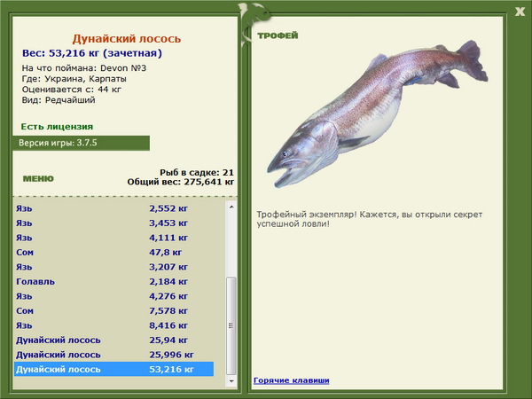
Task: Select the Голавль 2,184 кг entry
Action: point(114,282)
